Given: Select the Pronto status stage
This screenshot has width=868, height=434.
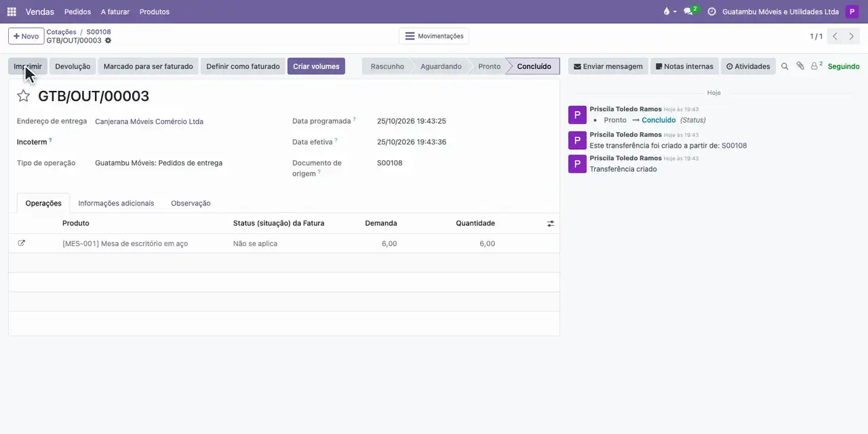Looking at the screenshot, I should coord(489,66).
